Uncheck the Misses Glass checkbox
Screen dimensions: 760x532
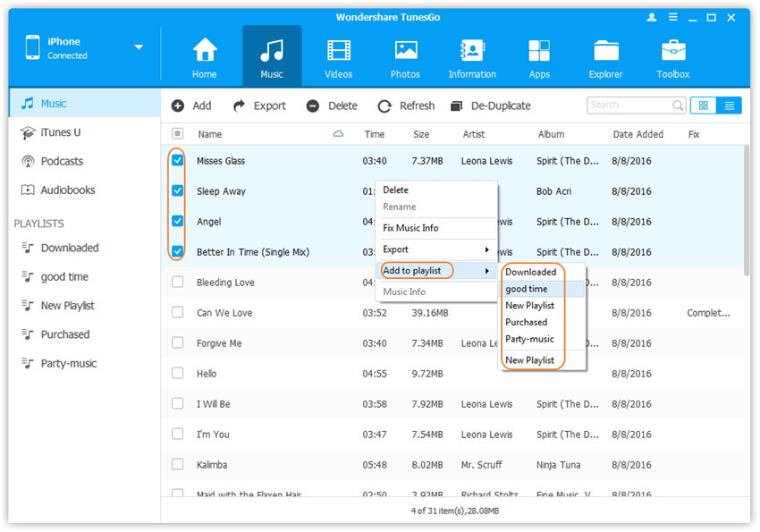coord(177,160)
